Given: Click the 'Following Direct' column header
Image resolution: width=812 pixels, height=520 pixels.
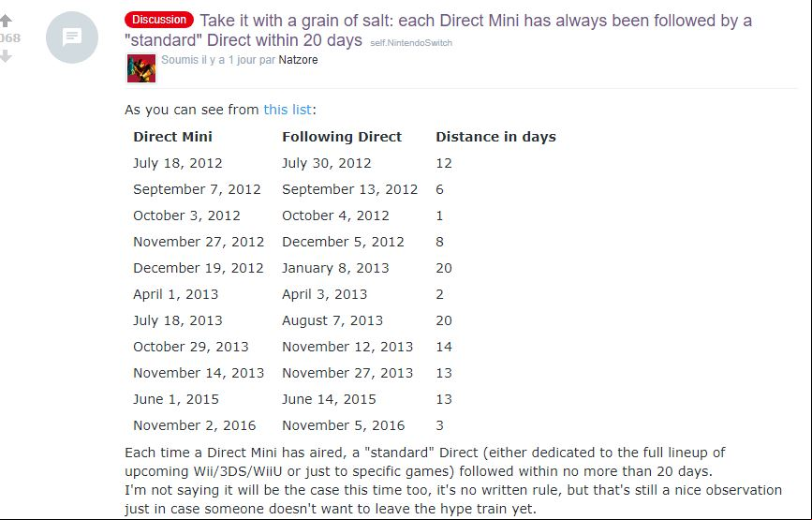Looking at the screenshot, I should click(342, 137).
